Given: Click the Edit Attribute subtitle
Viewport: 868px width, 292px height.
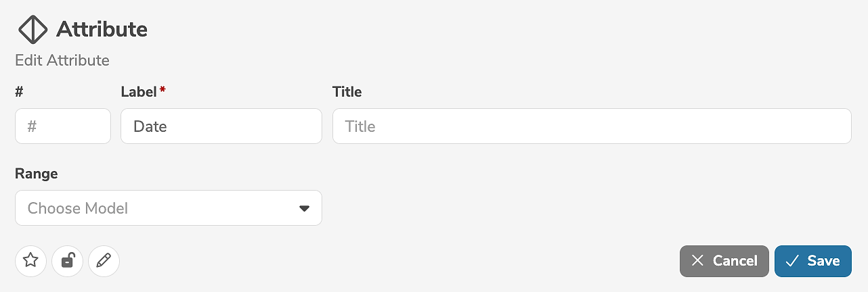Looking at the screenshot, I should click(x=62, y=60).
